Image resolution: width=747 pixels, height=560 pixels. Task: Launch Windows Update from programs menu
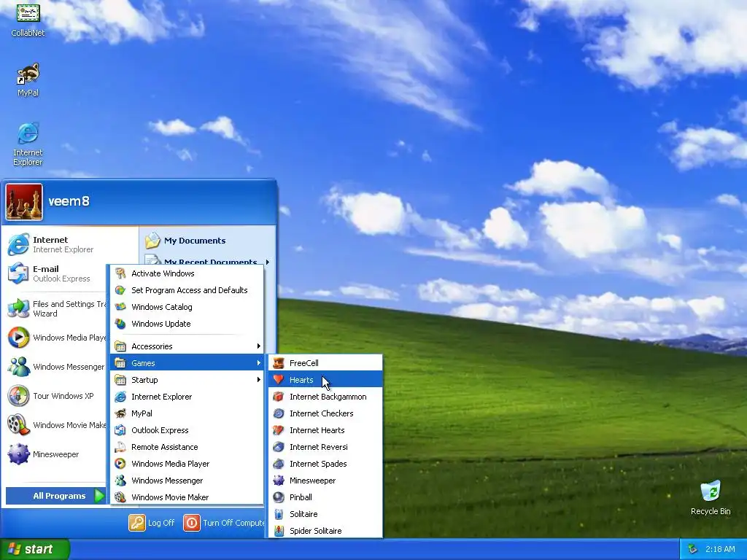pos(187,324)
